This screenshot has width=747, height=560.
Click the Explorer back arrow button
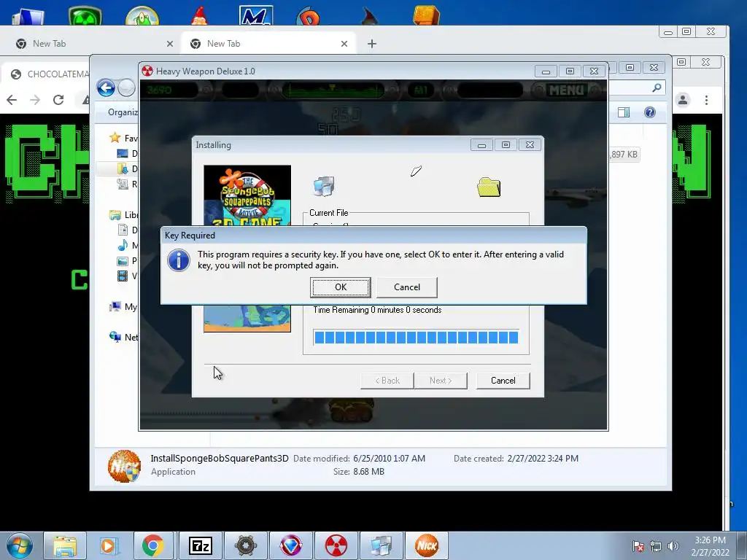[x=106, y=88]
